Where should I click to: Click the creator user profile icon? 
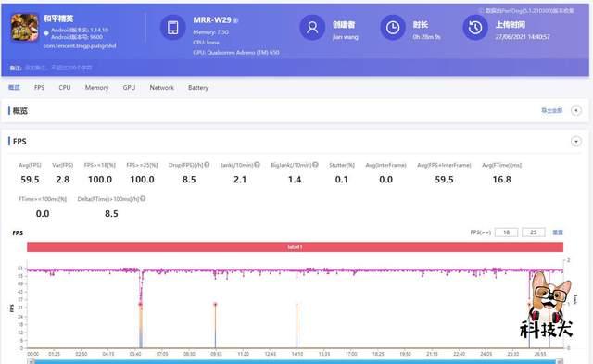[x=312, y=28]
